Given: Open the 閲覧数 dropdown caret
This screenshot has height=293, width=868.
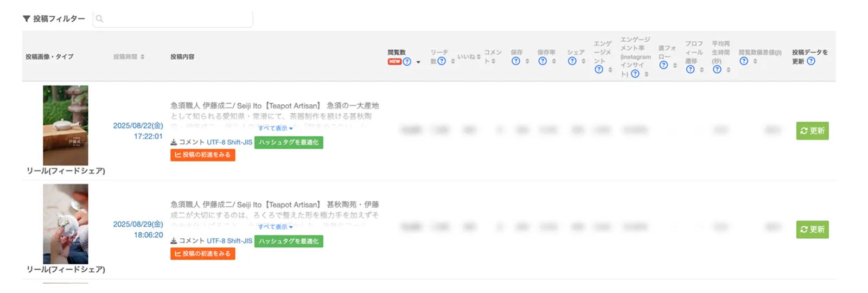Looking at the screenshot, I should coord(418,62).
